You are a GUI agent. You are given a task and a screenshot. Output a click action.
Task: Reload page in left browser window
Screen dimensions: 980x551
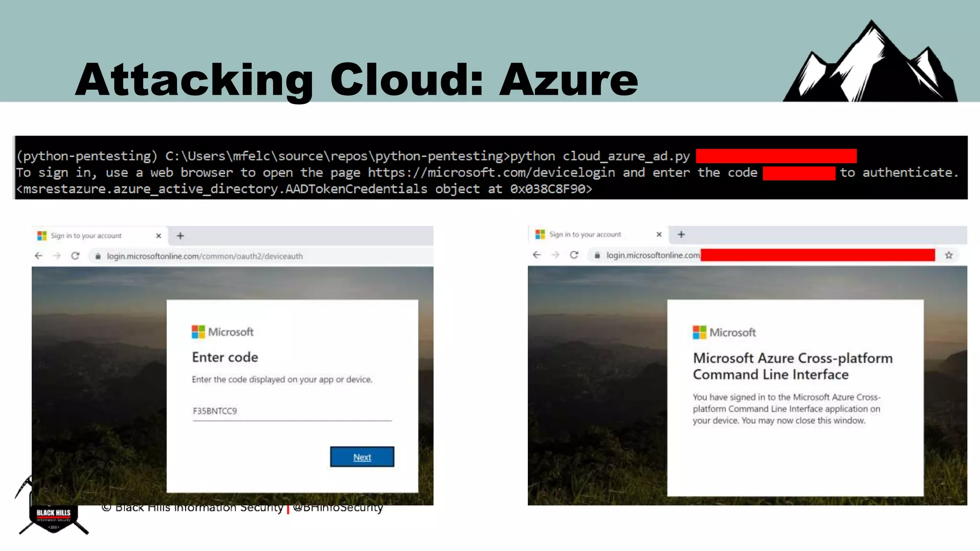75,256
